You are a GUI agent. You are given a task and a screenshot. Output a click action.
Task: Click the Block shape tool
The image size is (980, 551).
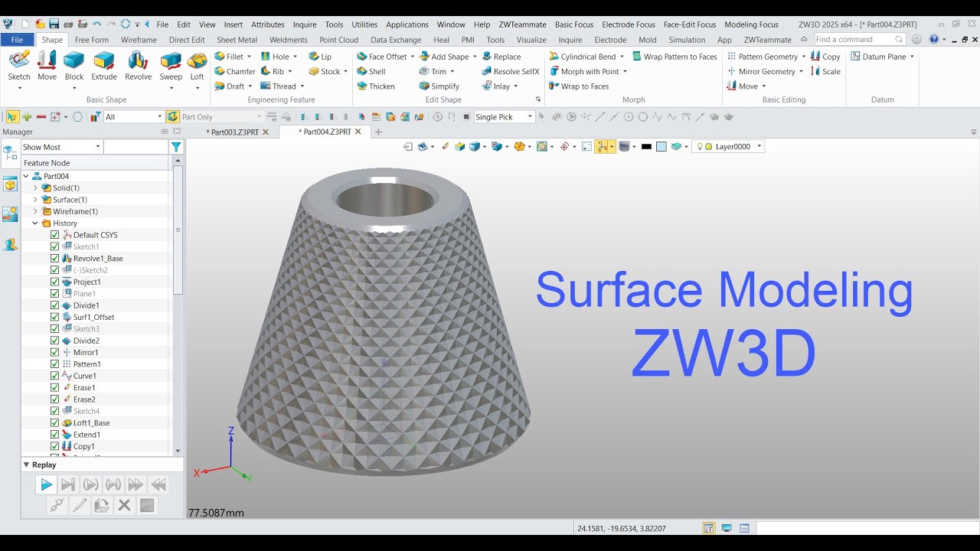click(74, 66)
